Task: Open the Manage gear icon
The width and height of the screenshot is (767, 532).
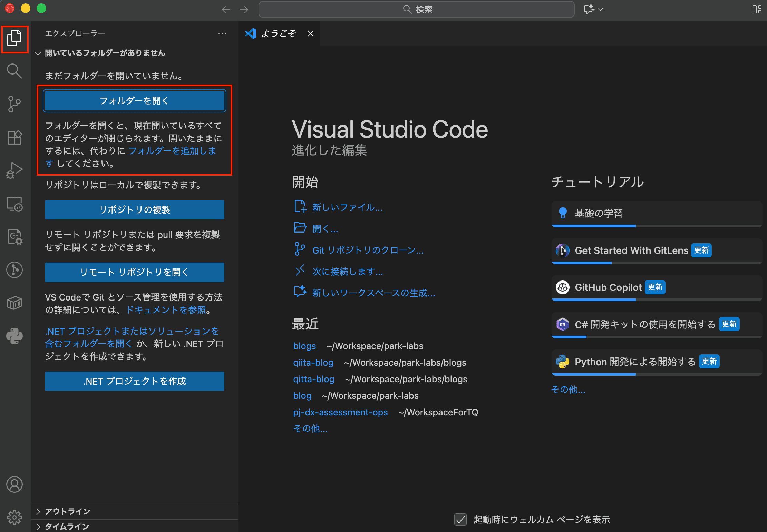Action: pyautogui.click(x=14, y=517)
